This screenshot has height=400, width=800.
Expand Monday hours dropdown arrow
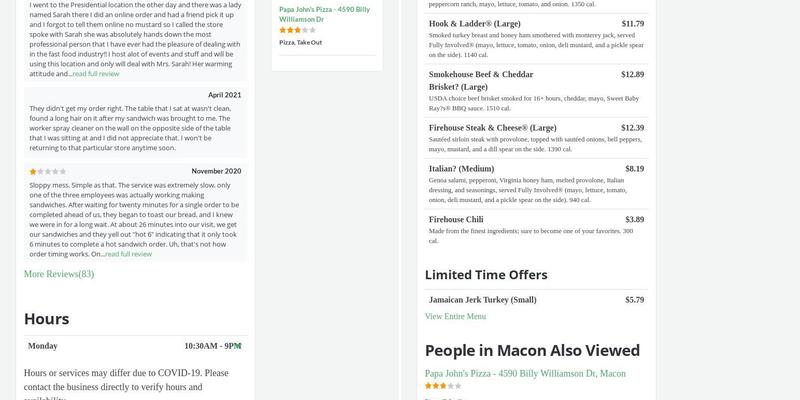pos(238,346)
